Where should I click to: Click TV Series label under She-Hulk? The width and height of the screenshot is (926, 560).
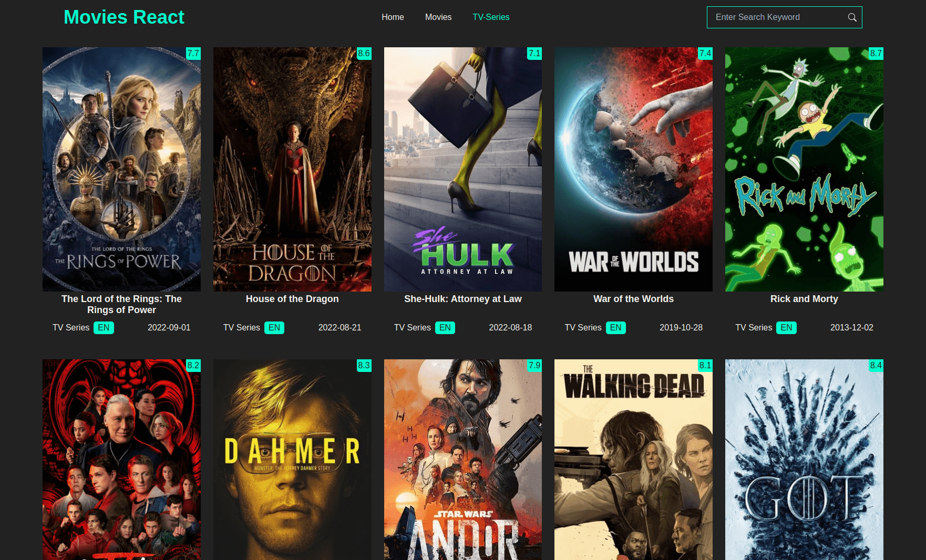tap(413, 328)
